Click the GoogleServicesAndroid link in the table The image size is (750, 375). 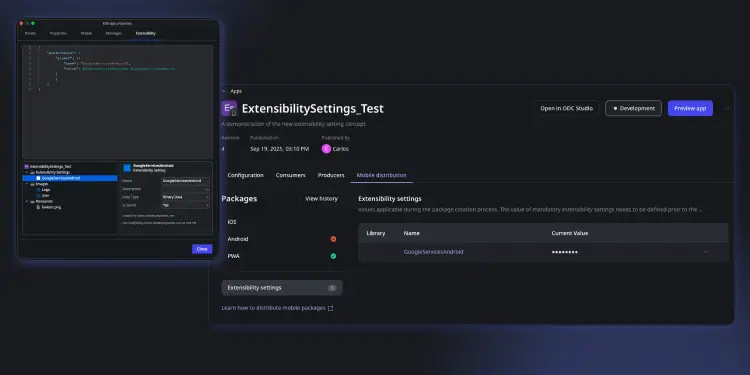(x=433, y=252)
